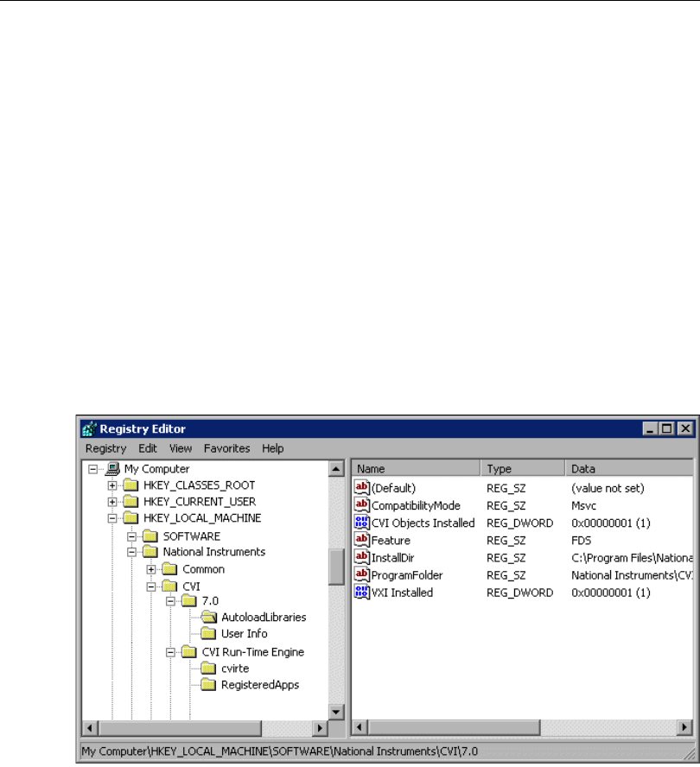Select the VXI Installed value name

pyautogui.click(x=402, y=593)
